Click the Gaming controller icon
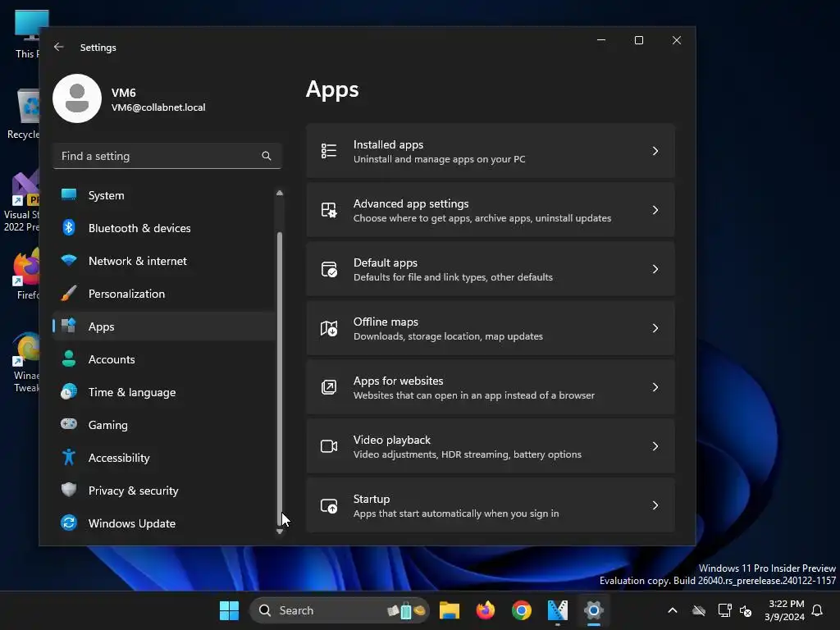This screenshot has height=630, width=840. tap(69, 424)
